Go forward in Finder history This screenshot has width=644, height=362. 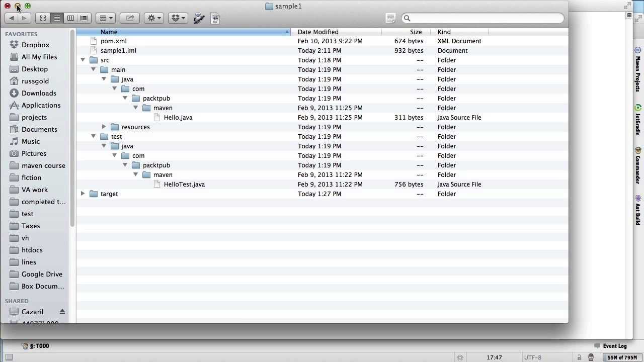coord(24,18)
